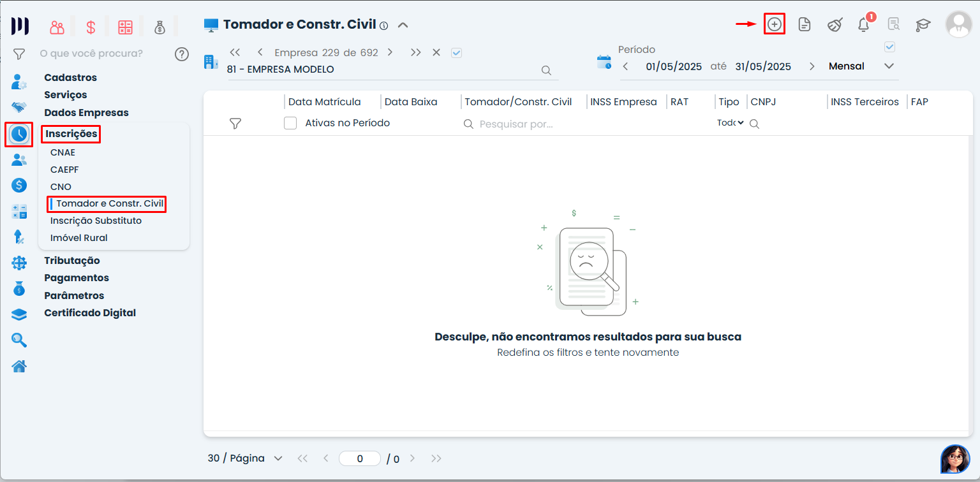Viewport: 980px width, 482px height.
Task: Click the company search magnifier icon
Action: pos(546,70)
